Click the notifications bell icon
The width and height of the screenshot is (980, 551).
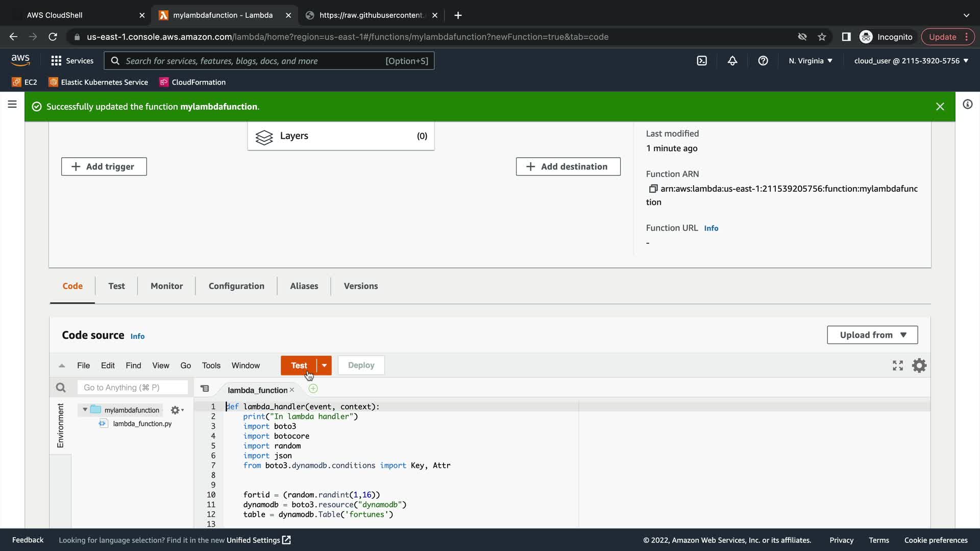732,61
